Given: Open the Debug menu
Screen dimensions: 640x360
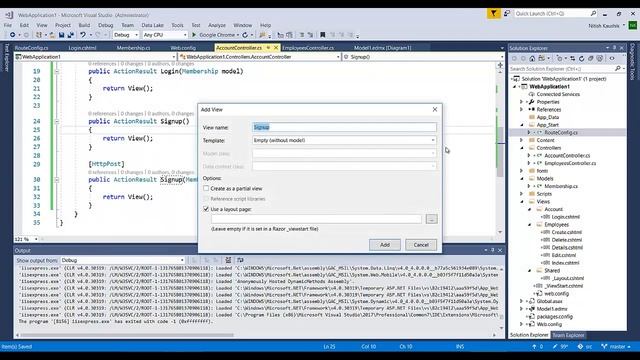Looking at the screenshot, I should click(105, 25).
